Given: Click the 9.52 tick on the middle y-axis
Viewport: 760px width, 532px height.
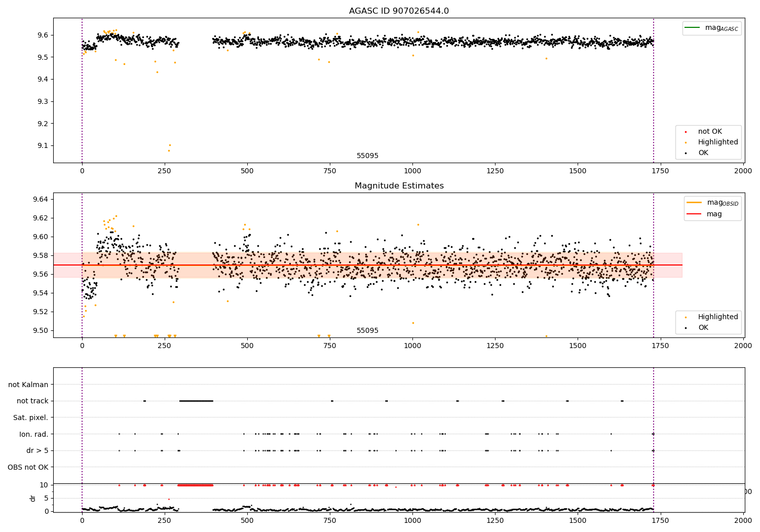Looking at the screenshot, I should [41, 312].
